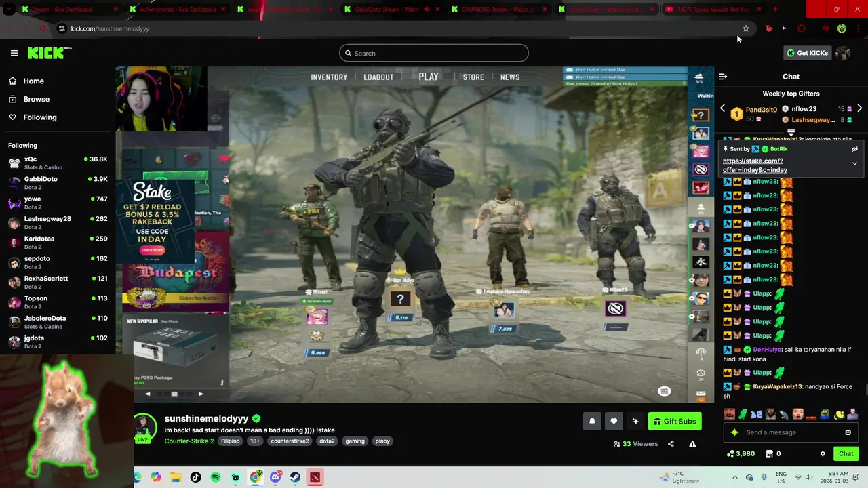This screenshot has width=868, height=488.
Task: Expand the pinned message chevron
Action: click(x=854, y=163)
